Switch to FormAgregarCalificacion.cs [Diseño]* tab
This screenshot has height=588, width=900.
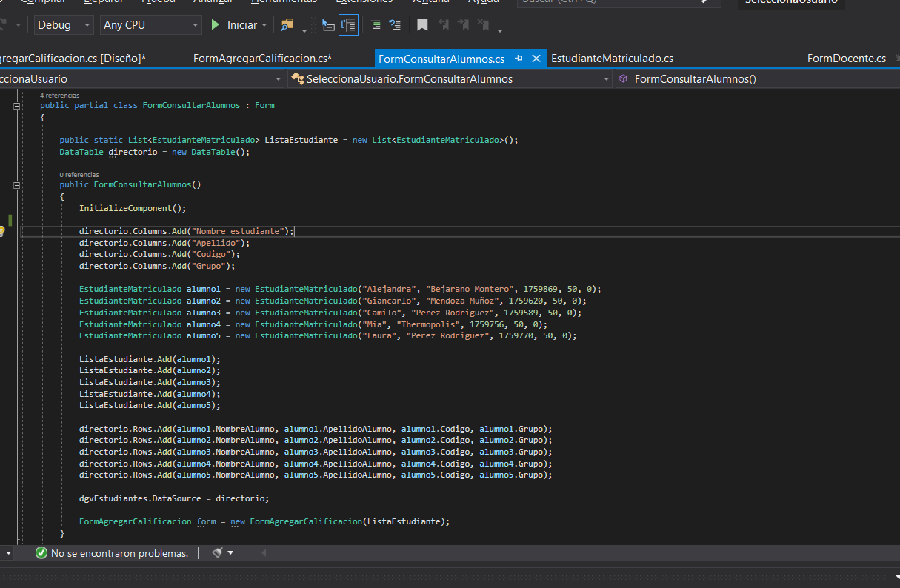pos(72,59)
